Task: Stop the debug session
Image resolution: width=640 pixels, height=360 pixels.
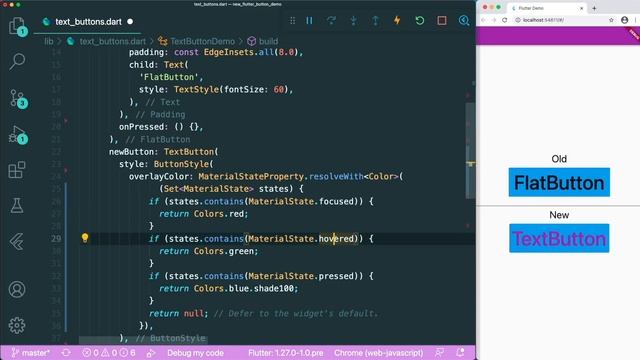Action: pyautogui.click(x=442, y=20)
